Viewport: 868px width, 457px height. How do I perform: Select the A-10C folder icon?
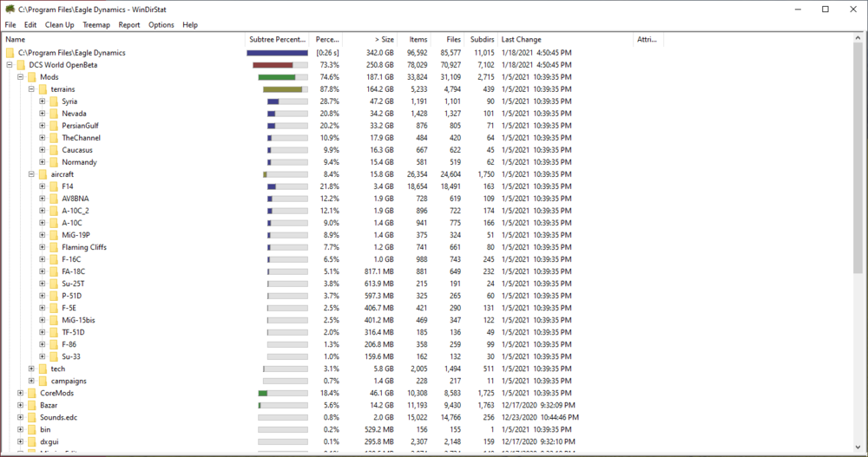(x=54, y=223)
